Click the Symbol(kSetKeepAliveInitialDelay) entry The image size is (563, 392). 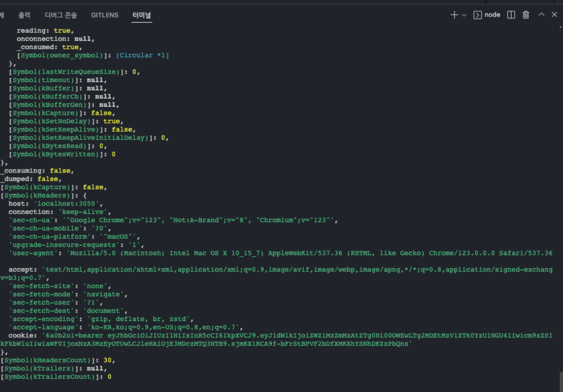[x=89, y=138]
